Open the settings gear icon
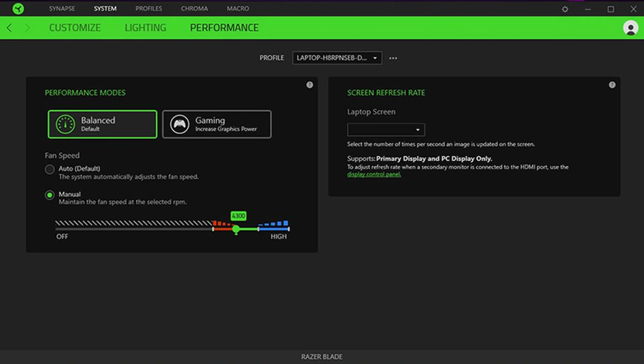This screenshot has height=364, width=644. point(565,9)
